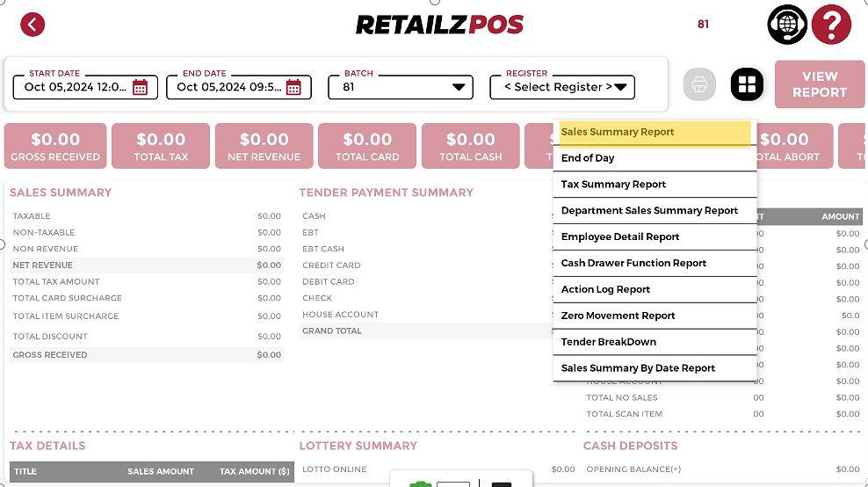
Task: Select the Net Revenue summary card
Action: point(264,146)
